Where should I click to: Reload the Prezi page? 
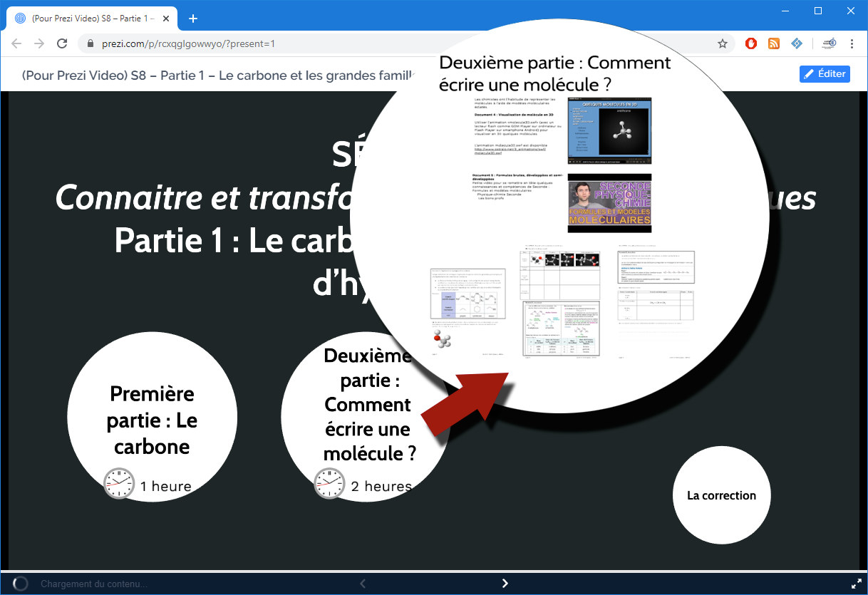[x=63, y=43]
